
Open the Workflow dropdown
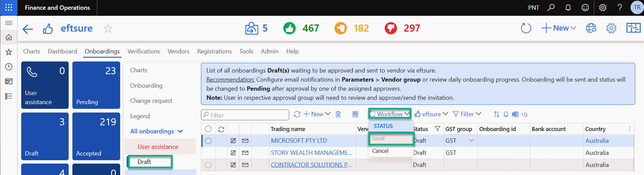(x=390, y=114)
